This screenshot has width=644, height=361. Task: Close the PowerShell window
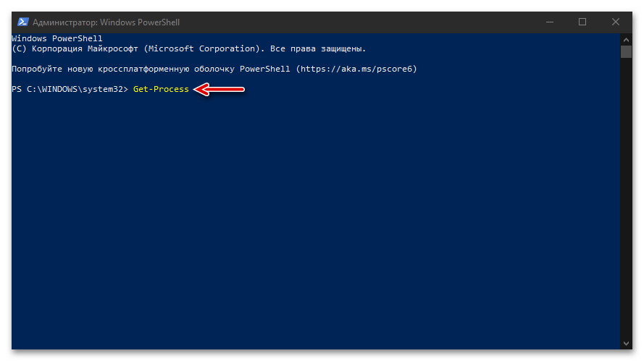pos(616,22)
